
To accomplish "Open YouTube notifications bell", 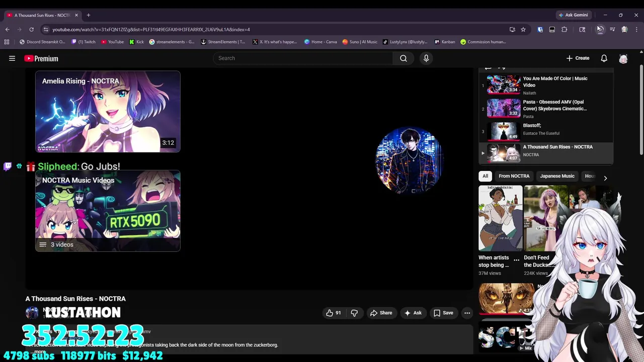I will coord(604,58).
